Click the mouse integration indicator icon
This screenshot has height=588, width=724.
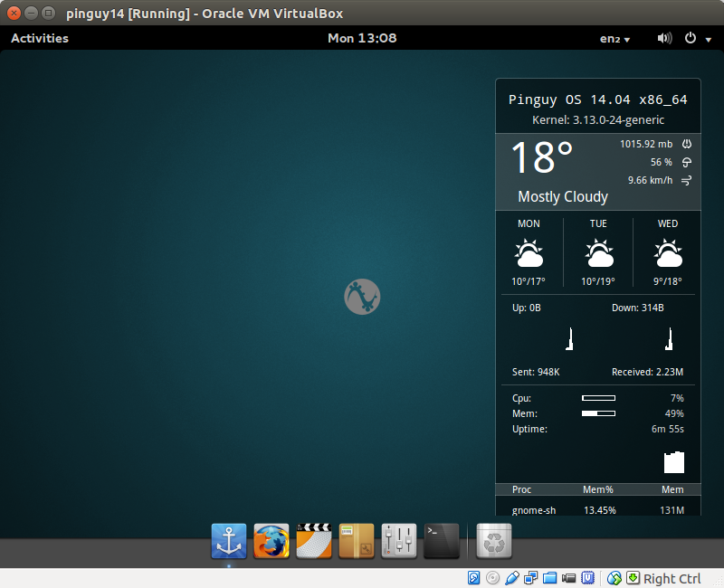point(614,578)
